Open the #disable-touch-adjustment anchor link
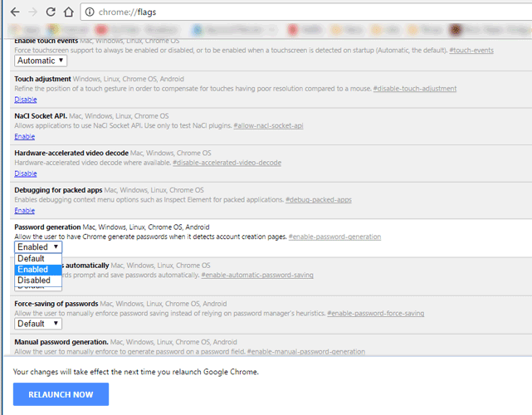This screenshot has height=415, width=532. pyautogui.click(x=415, y=89)
